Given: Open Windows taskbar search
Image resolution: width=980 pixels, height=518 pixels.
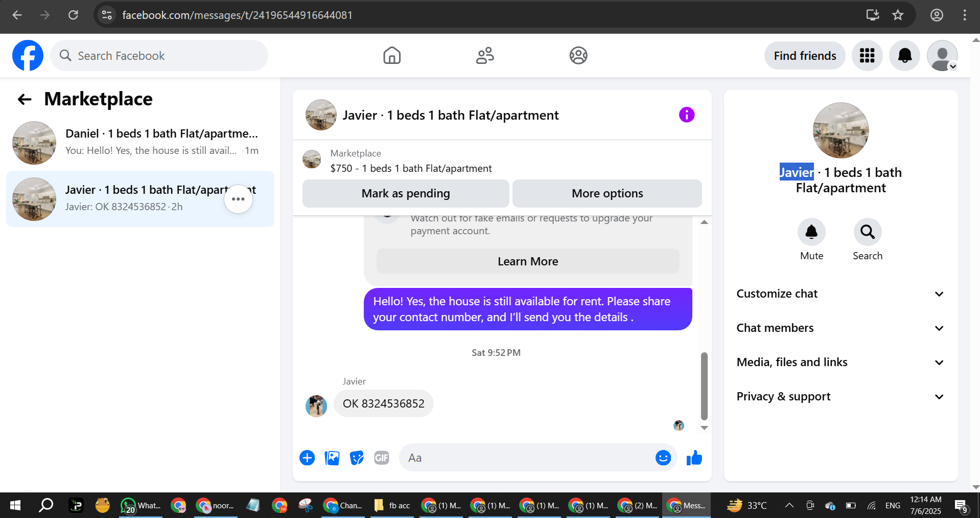Looking at the screenshot, I should (46, 505).
